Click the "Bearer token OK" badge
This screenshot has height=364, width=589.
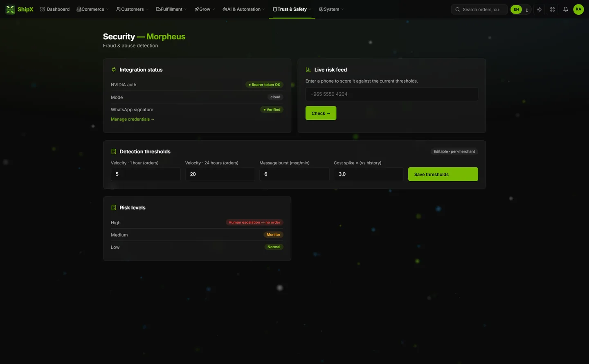pos(265,85)
